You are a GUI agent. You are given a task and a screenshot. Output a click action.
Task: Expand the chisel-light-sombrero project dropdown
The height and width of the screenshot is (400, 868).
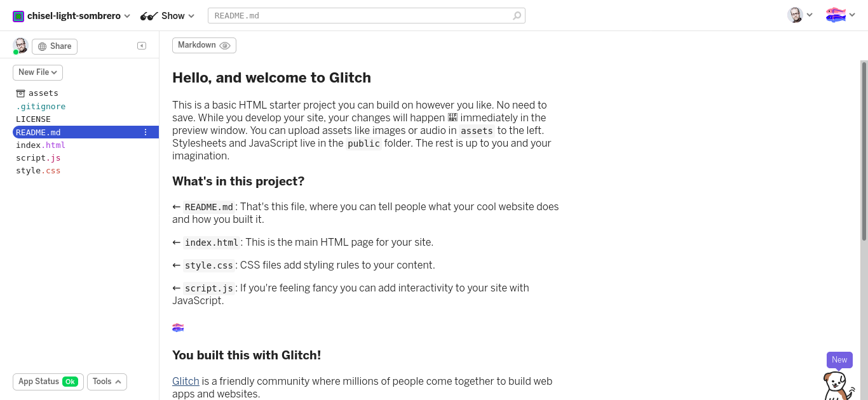[x=127, y=16]
